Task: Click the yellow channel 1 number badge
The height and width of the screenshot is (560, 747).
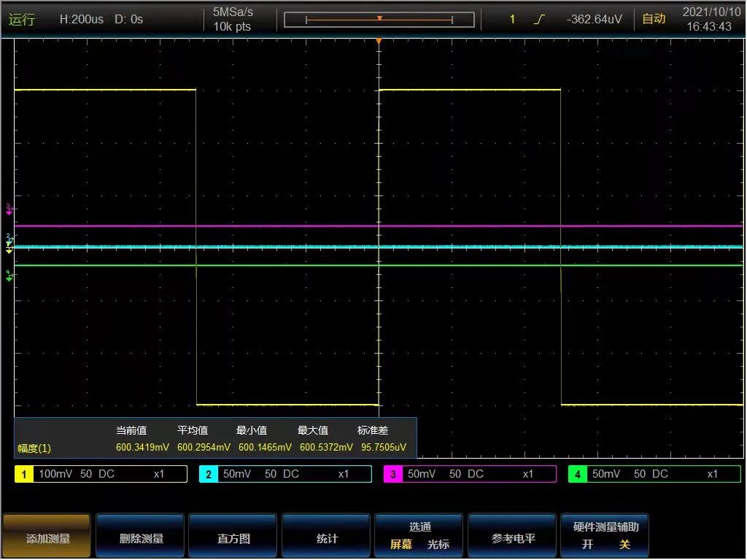Action: pyautogui.click(x=24, y=475)
